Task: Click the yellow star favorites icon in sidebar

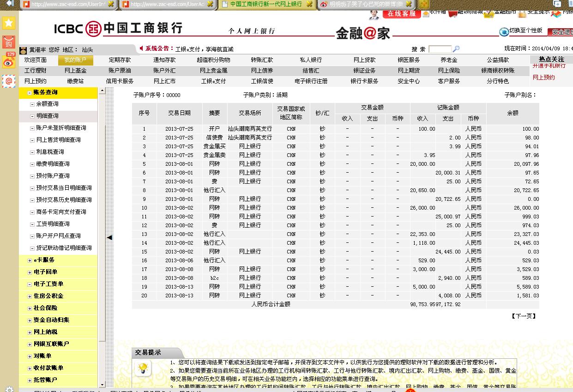Action: pyautogui.click(x=9, y=23)
